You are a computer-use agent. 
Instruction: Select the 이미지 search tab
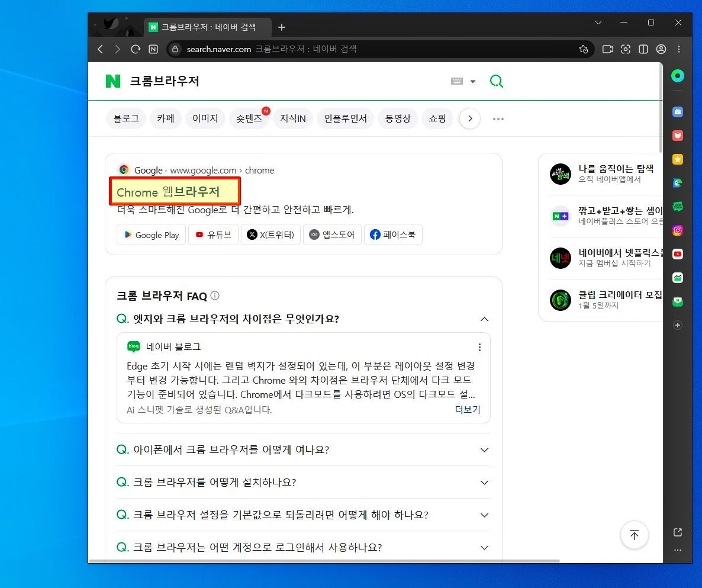coord(205,118)
